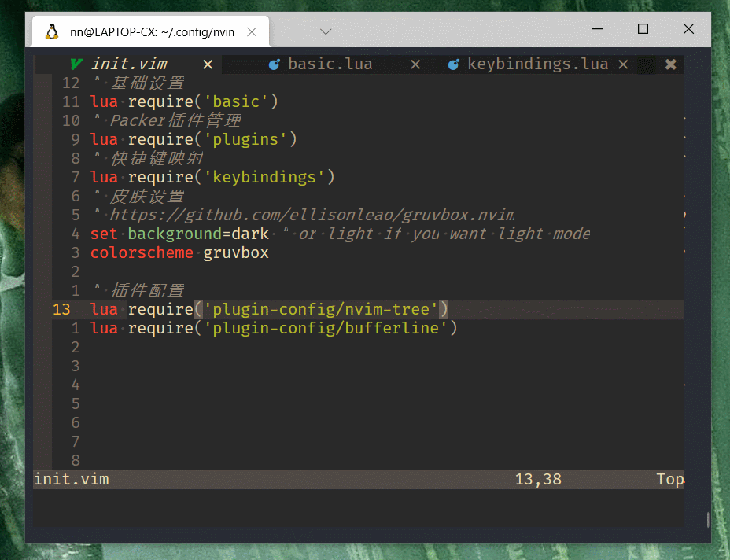Close the basic.lua buffer tab
730x560 pixels.
pyautogui.click(x=415, y=64)
